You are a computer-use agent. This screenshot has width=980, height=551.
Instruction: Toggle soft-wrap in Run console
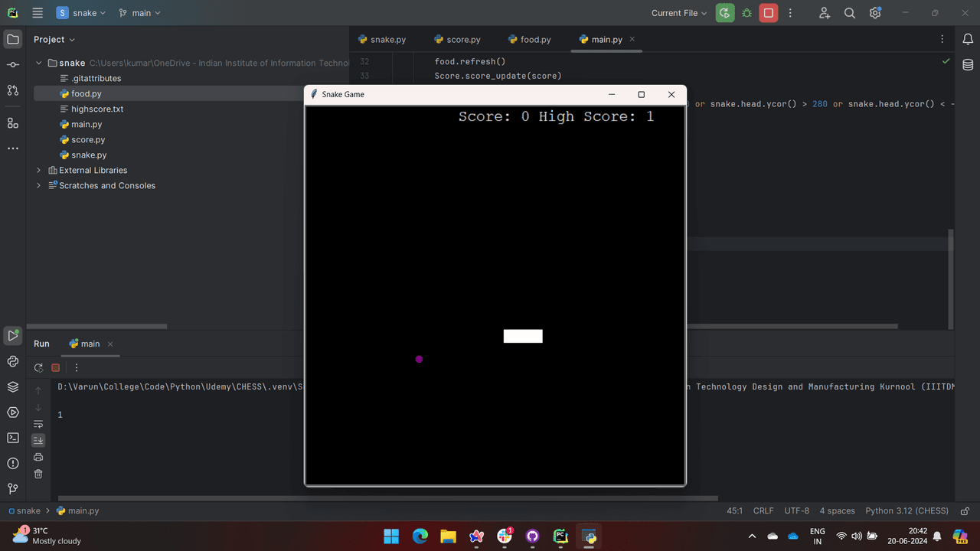(38, 424)
